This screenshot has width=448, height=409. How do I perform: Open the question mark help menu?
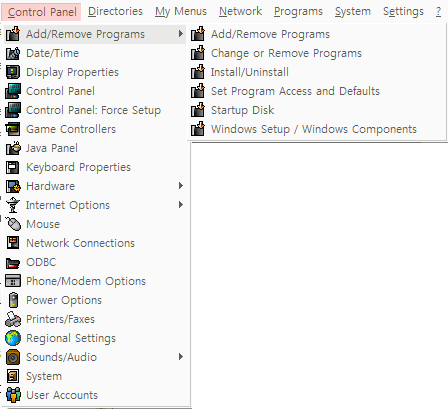438,12
